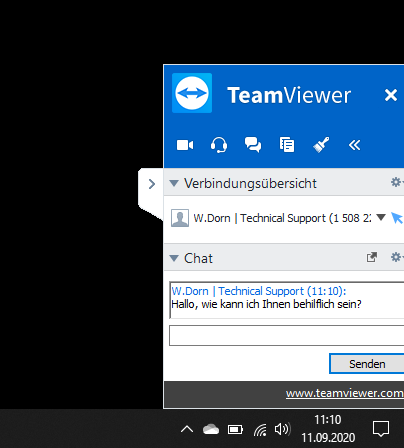Open chat using the speech bubbles icon
Screen dimensions: 404x448
point(253,145)
